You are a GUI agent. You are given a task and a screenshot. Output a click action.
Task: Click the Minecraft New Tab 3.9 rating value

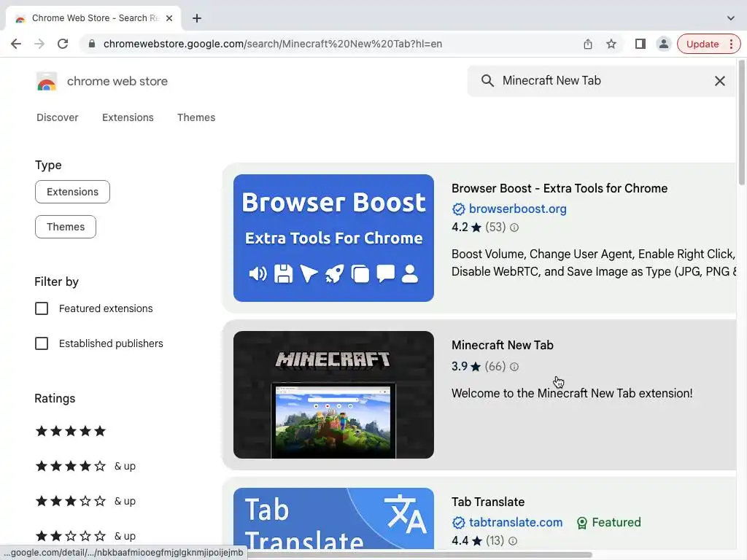[x=460, y=366]
